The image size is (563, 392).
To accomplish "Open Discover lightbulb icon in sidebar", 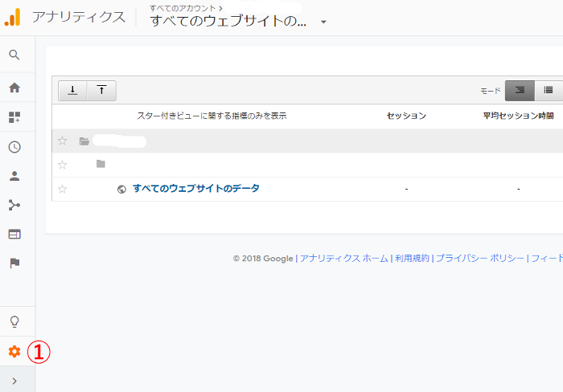I will (14, 321).
